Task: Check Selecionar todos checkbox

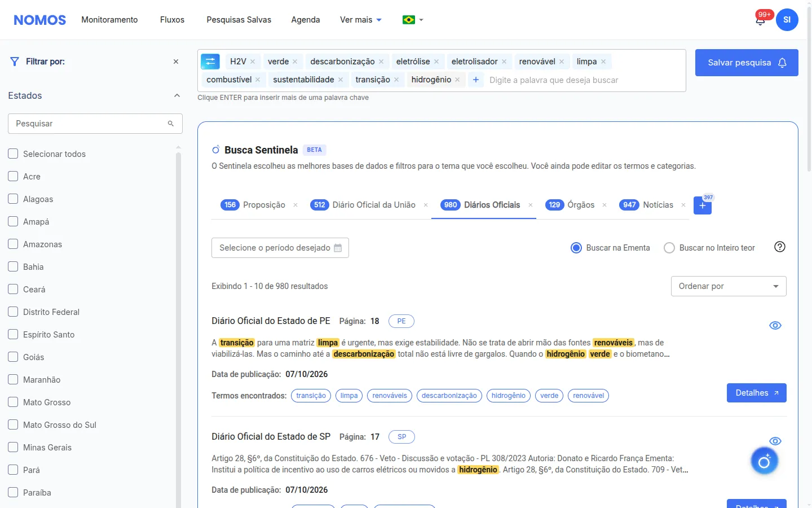Action: pos(13,154)
